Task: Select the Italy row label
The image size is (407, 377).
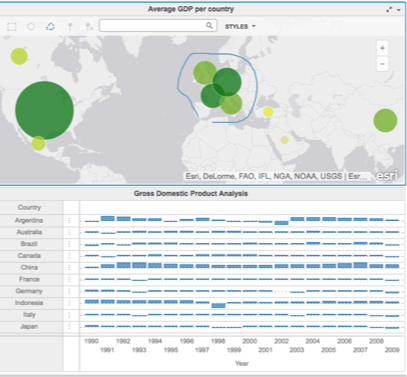Action: [29, 315]
